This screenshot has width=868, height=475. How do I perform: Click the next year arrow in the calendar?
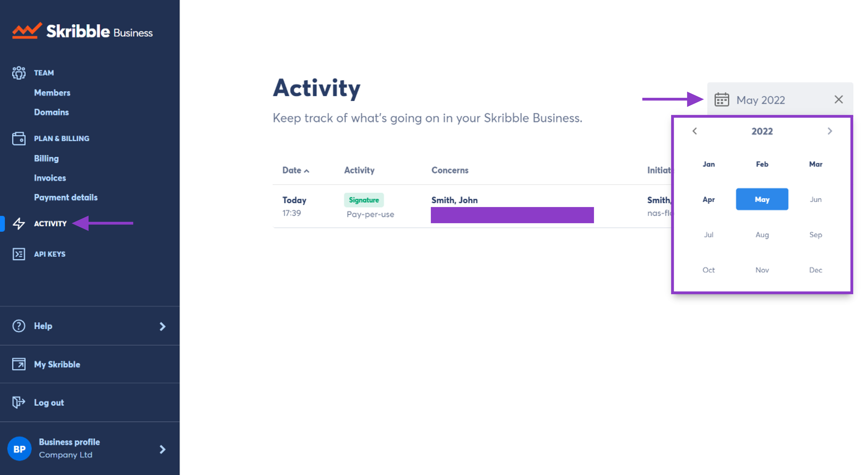[x=830, y=131]
